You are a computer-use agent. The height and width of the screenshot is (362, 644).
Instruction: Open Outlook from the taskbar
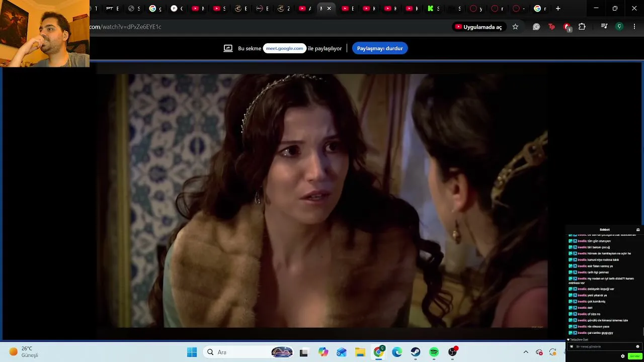pyautogui.click(x=342, y=352)
